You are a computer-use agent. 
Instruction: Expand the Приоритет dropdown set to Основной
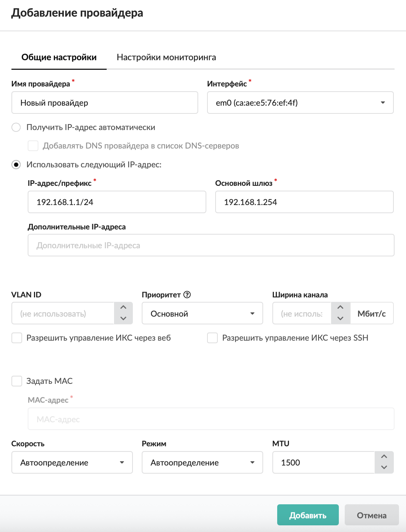pyautogui.click(x=202, y=314)
